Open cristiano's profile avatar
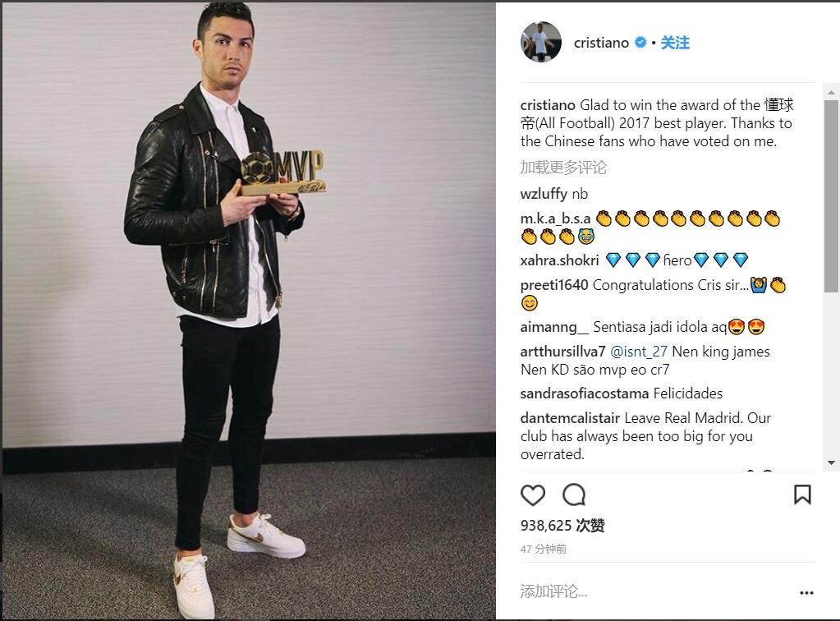This screenshot has height=621, width=840. [x=540, y=43]
